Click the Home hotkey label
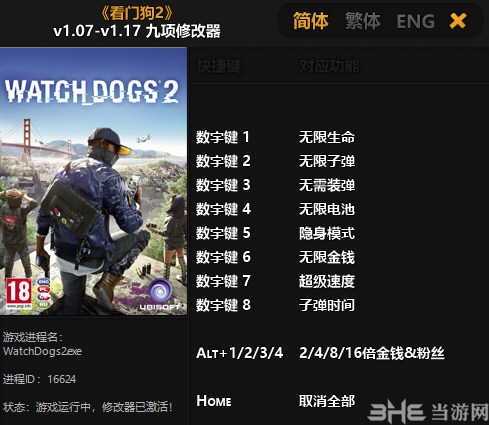489x425 pixels. [214, 401]
